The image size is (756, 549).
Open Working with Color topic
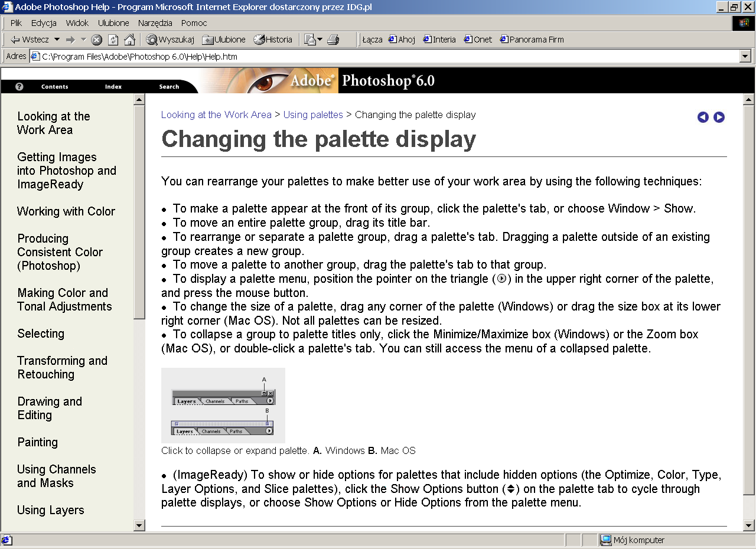pos(66,211)
